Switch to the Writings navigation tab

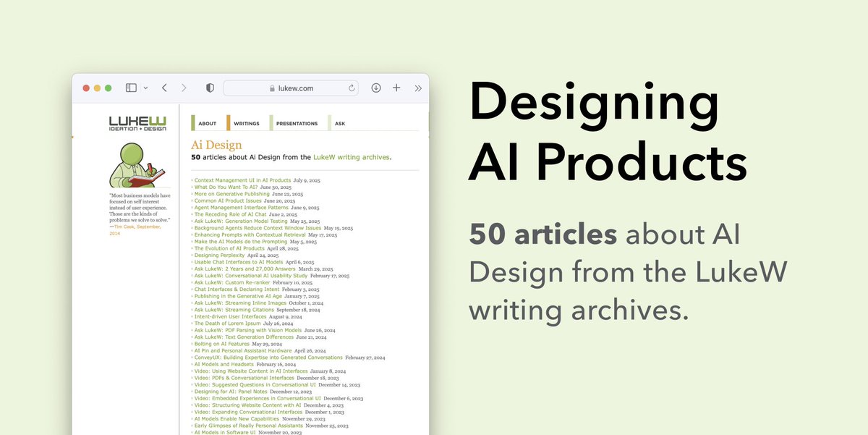246,124
